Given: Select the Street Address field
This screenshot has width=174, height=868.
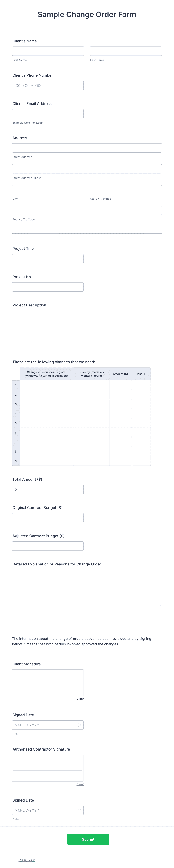Looking at the screenshot, I should coord(87,148).
